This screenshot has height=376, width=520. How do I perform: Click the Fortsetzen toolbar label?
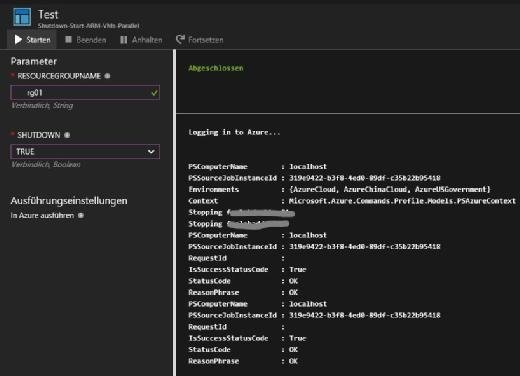(x=206, y=40)
